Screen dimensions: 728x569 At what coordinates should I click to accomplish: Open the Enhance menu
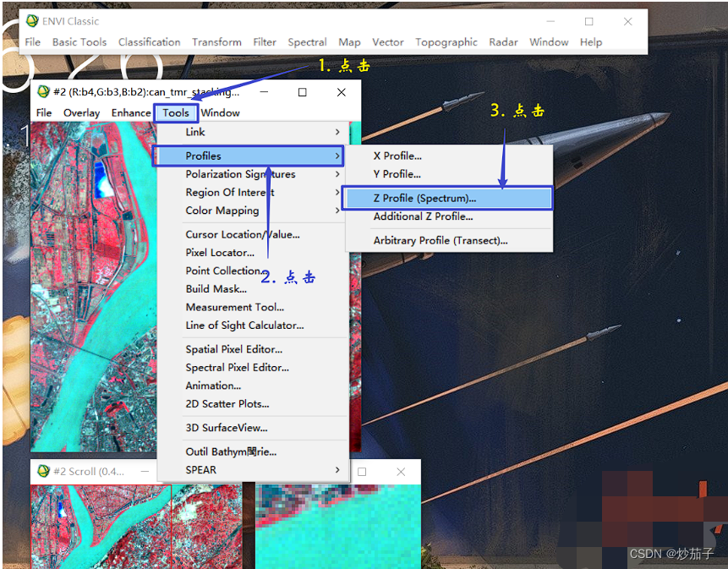click(131, 112)
